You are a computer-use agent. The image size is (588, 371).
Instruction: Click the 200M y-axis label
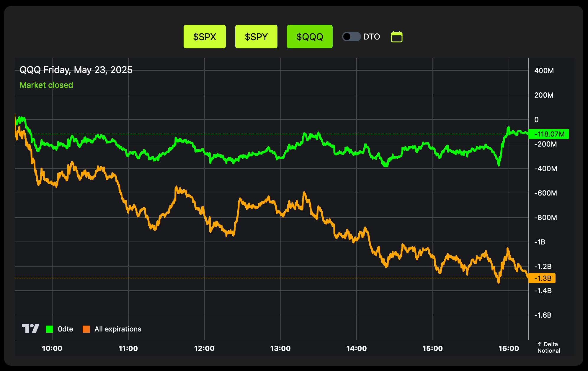point(544,95)
